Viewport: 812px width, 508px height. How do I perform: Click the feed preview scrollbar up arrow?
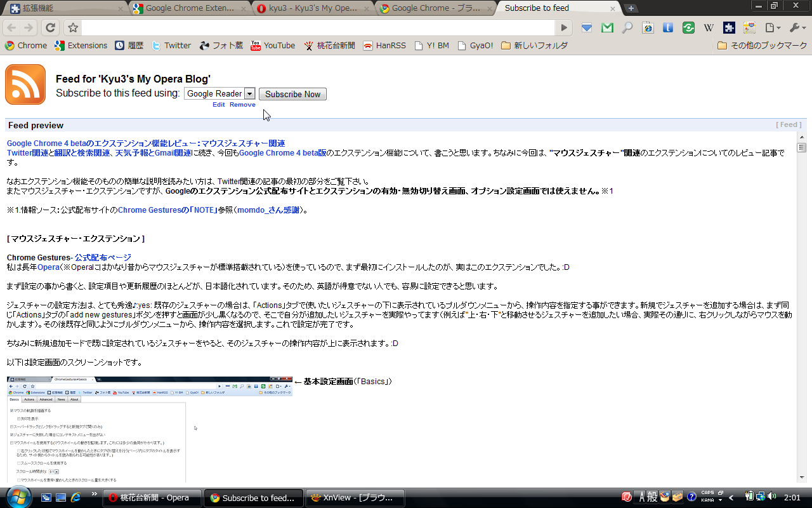pos(802,138)
